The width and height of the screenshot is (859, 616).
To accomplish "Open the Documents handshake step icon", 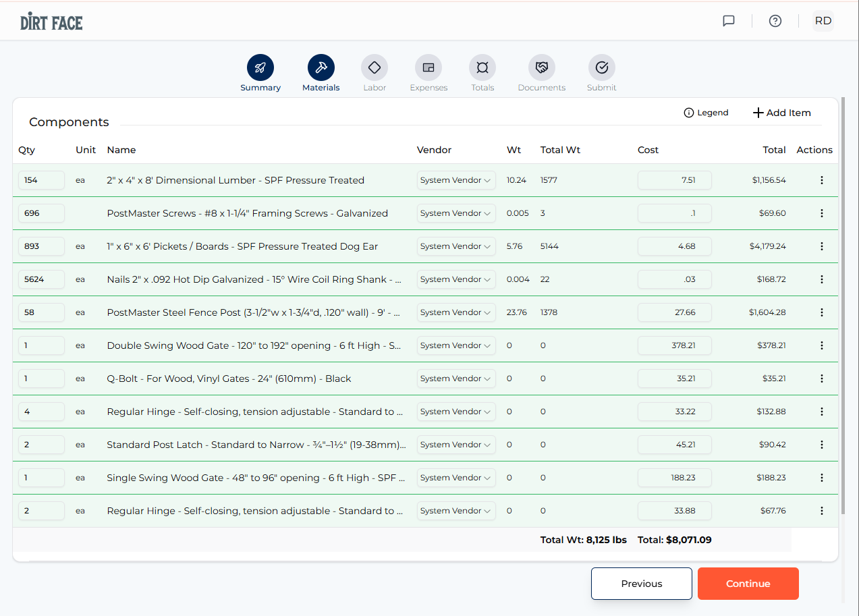I will pyautogui.click(x=542, y=67).
